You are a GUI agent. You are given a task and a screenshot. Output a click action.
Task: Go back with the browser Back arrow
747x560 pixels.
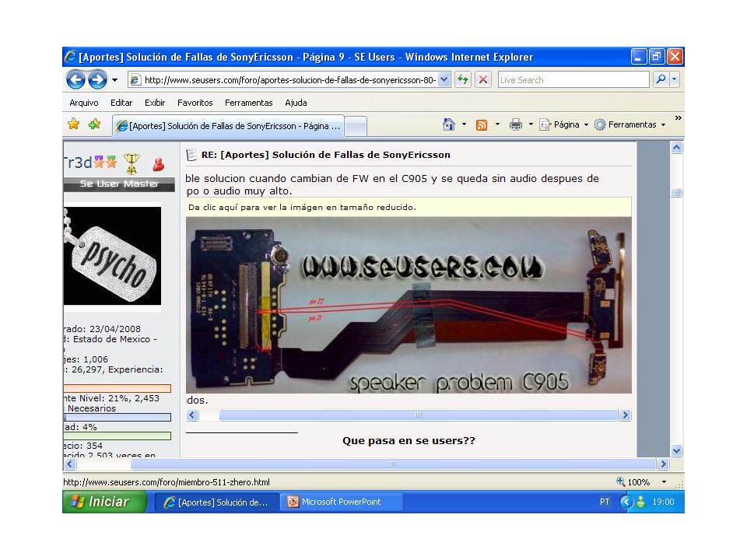75,79
